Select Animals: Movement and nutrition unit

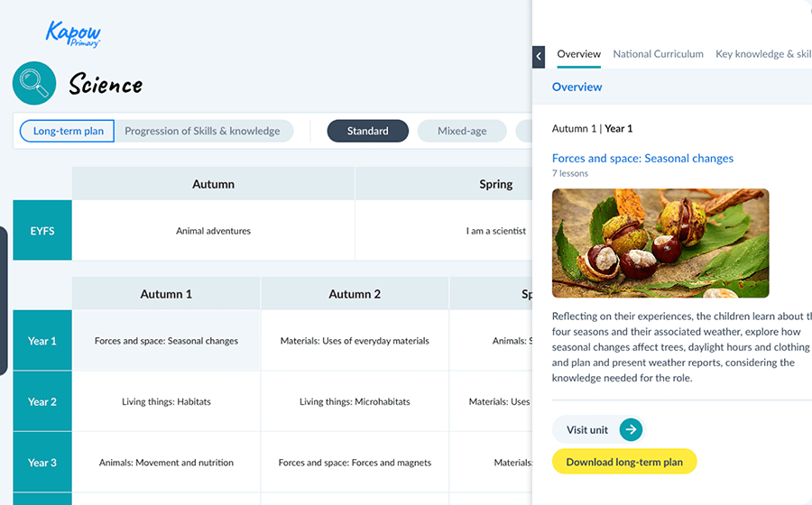(x=166, y=463)
